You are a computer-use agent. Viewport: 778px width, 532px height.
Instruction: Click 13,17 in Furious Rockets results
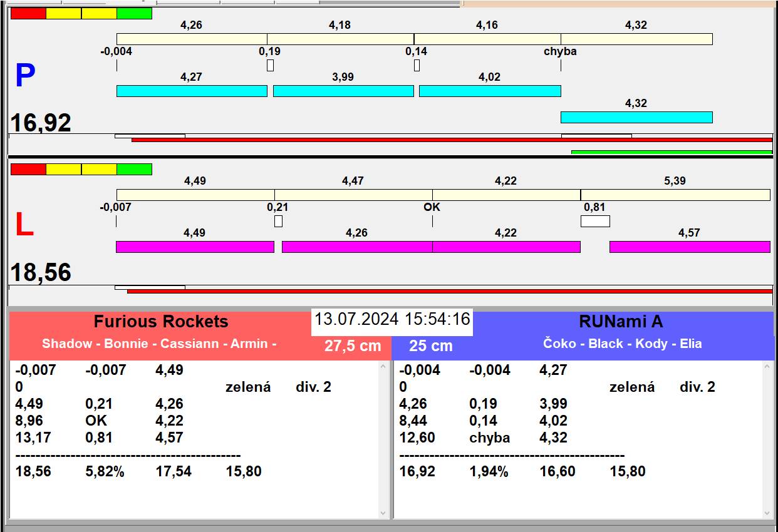tap(33, 437)
